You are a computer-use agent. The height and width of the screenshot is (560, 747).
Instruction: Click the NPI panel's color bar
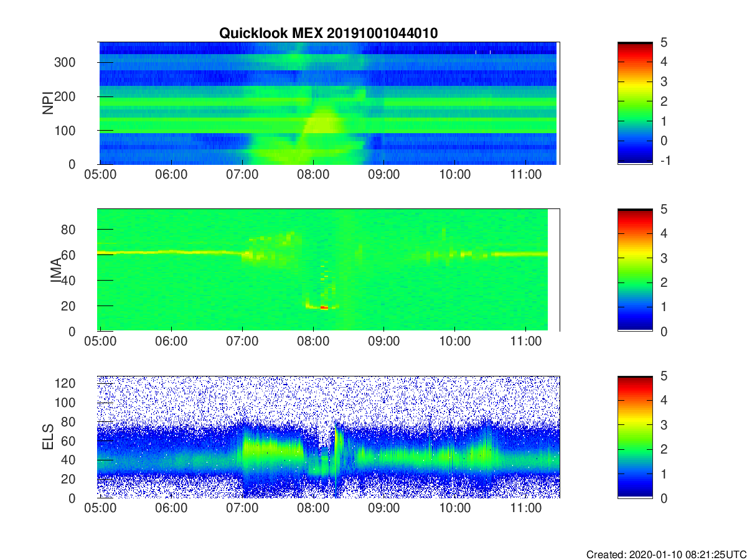point(635,103)
